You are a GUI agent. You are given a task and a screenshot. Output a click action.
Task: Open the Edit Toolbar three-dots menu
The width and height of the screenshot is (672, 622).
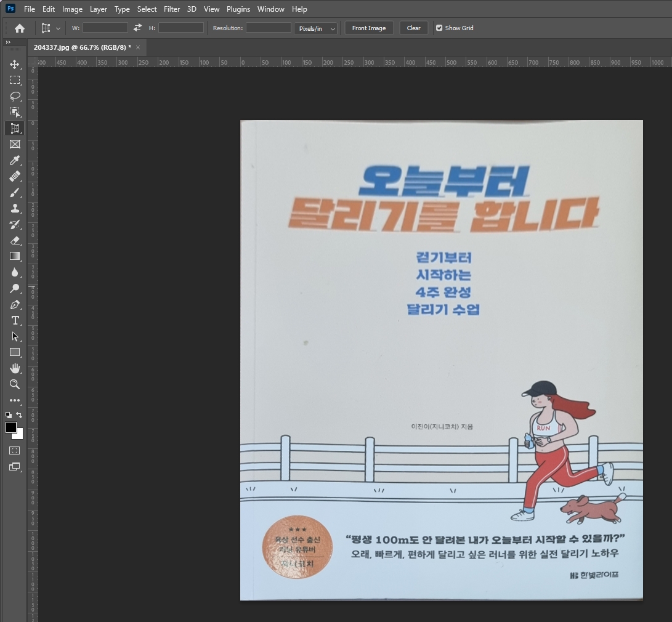[x=15, y=400]
